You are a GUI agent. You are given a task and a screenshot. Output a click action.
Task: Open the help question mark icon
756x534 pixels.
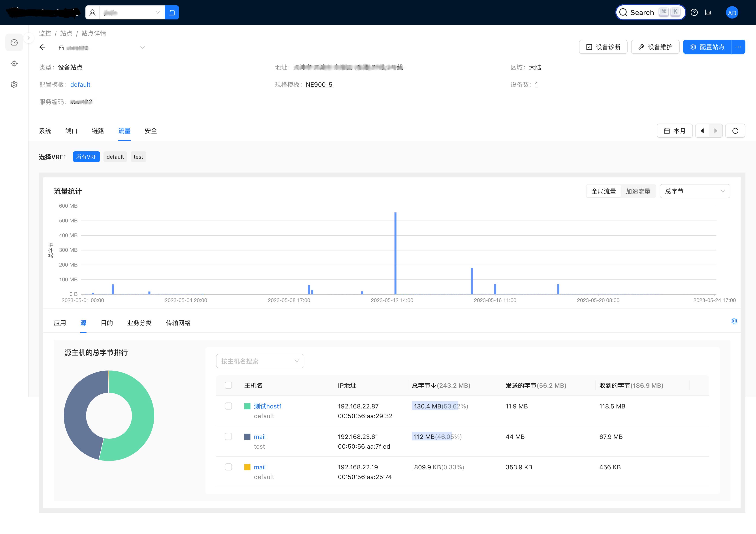point(694,13)
